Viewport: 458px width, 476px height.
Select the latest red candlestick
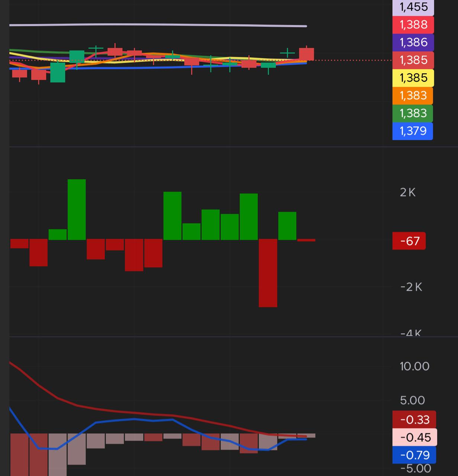click(x=307, y=54)
